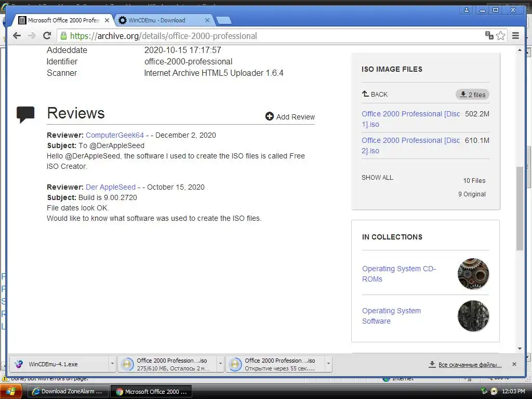Click the address bar URL

pos(163,36)
